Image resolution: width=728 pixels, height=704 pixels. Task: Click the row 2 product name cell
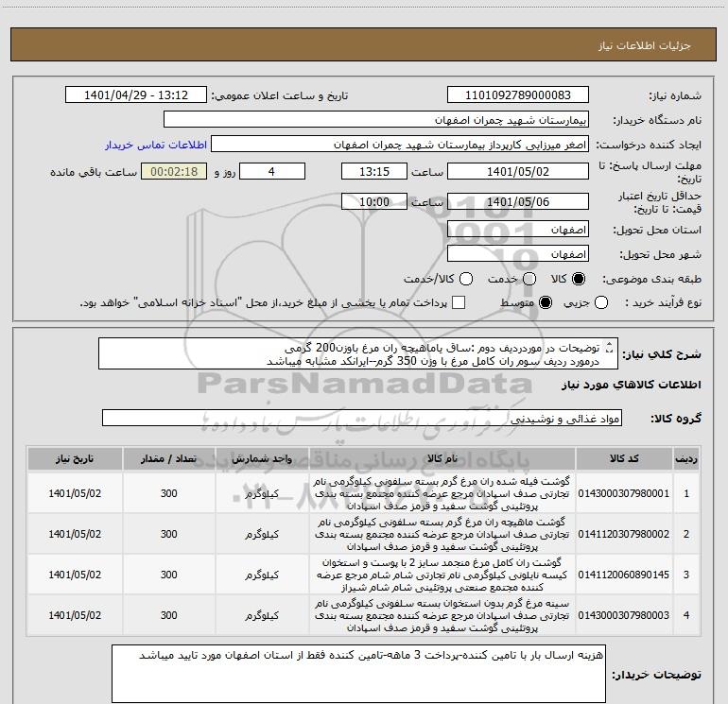click(x=442, y=534)
